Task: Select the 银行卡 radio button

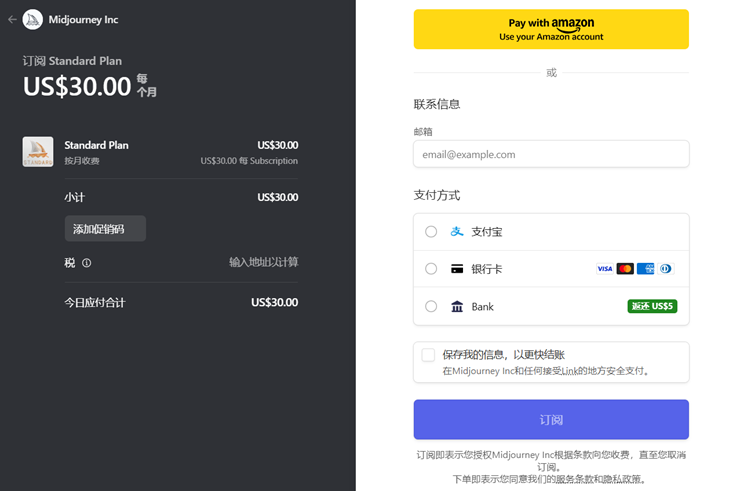Action: coord(431,269)
